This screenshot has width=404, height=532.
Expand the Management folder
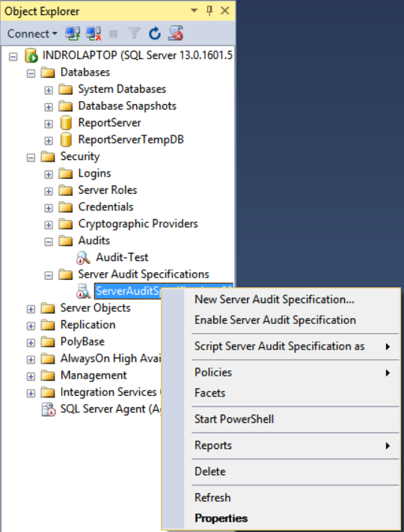click(x=31, y=376)
